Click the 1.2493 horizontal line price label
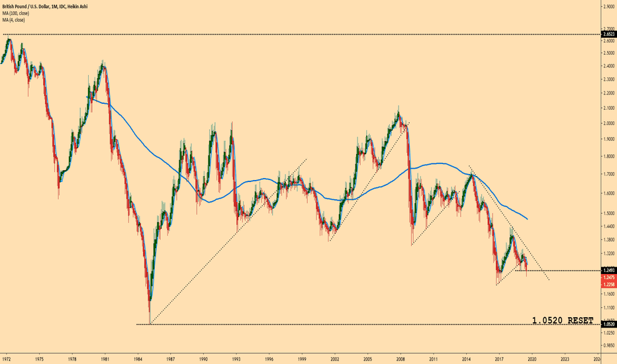 coord(609,271)
